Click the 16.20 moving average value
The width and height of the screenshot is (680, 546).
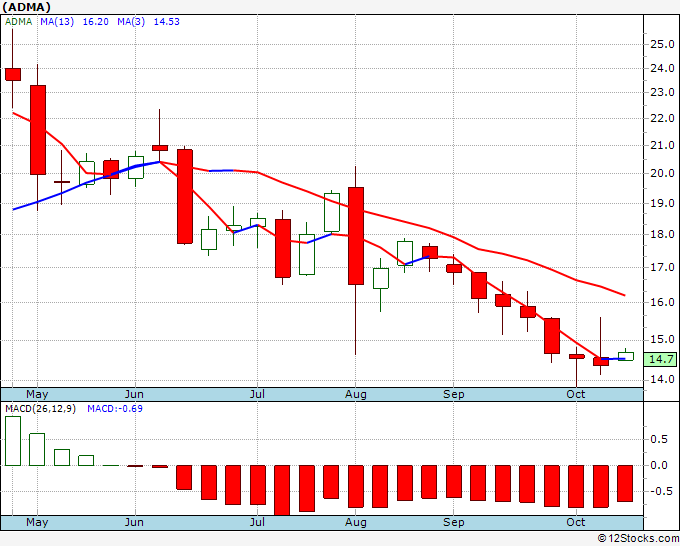tap(95, 22)
